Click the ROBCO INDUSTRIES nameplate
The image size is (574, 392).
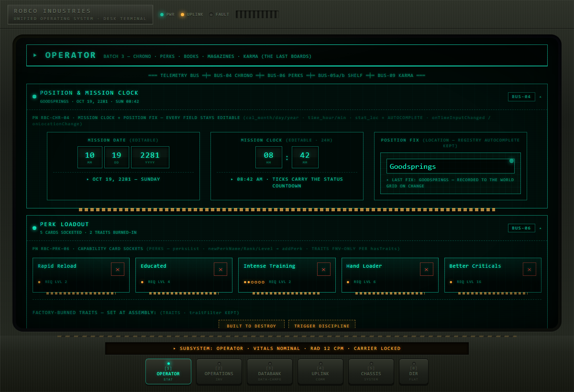pos(80,14)
